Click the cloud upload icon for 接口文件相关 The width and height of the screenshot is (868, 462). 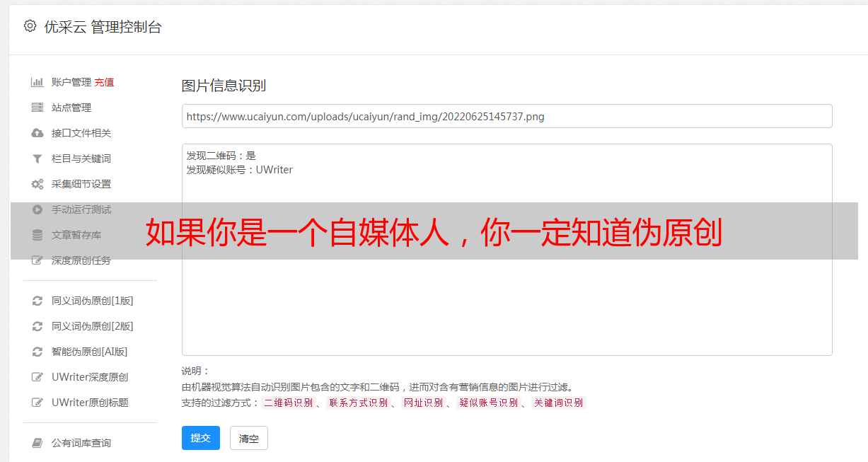coord(37,133)
